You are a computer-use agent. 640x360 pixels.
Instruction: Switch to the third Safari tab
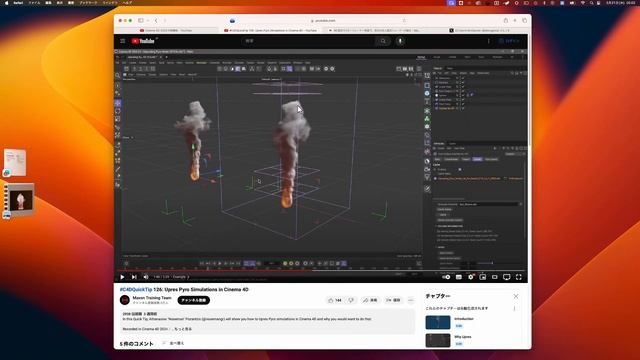click(375, 30)
